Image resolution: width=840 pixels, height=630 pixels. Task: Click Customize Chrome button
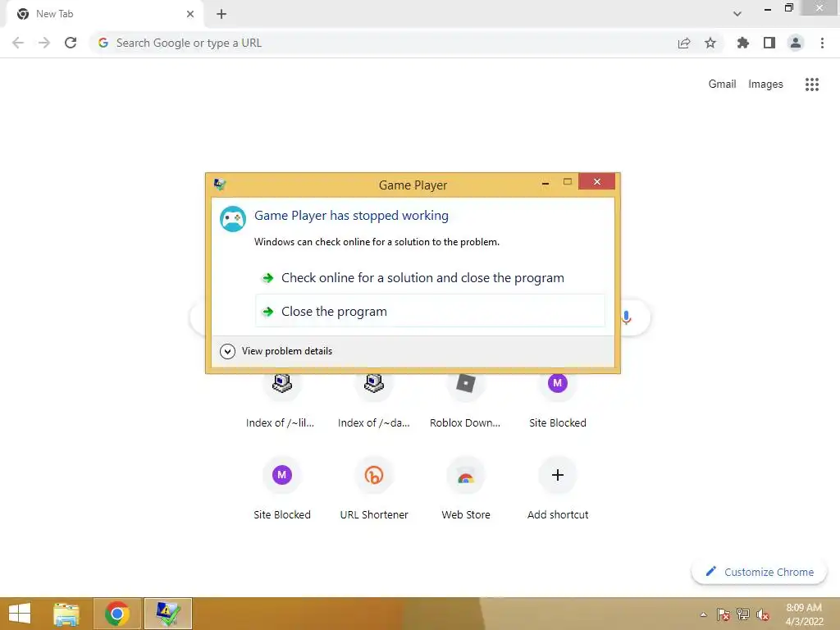[x=760, y=572]
